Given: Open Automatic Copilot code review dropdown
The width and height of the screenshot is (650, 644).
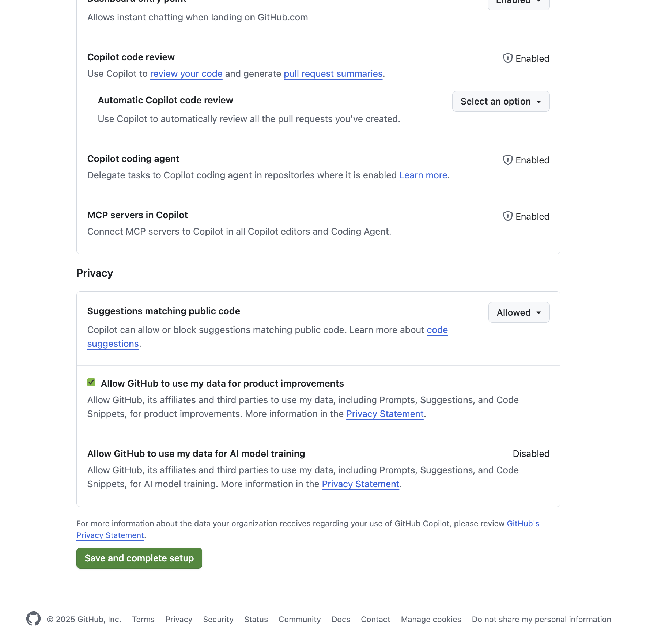Looking at the screenshot, I should click(500, 102).
